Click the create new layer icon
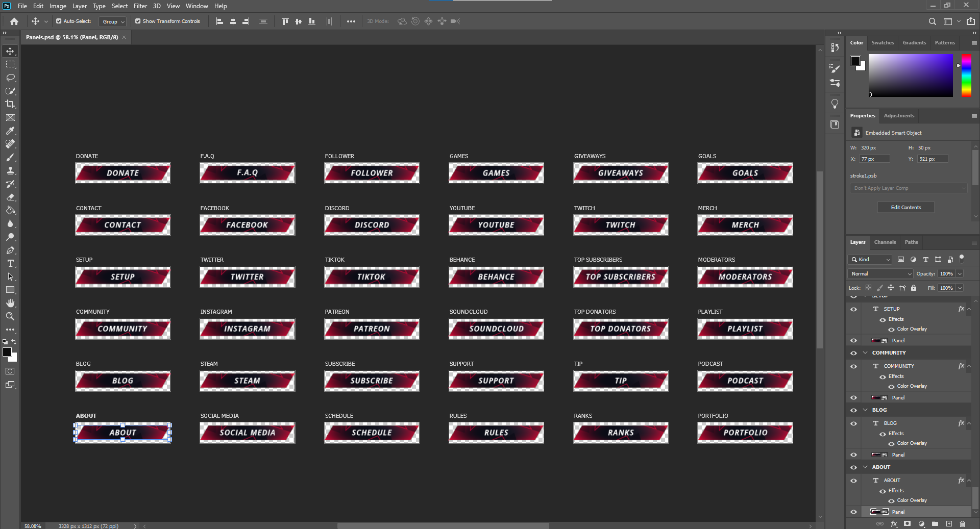Viewport: 980px width, 529px height. click(x=949, y=524)
